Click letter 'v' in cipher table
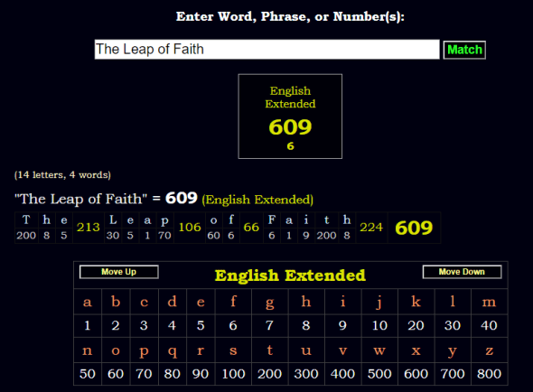This screenshot has height=392, width=533. (342, 350)
